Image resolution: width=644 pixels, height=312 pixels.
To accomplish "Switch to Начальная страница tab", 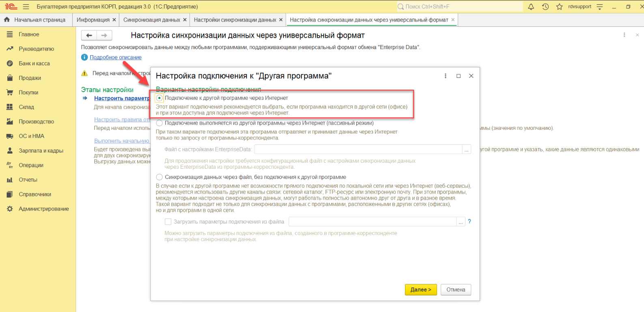I will coord(40,20).
